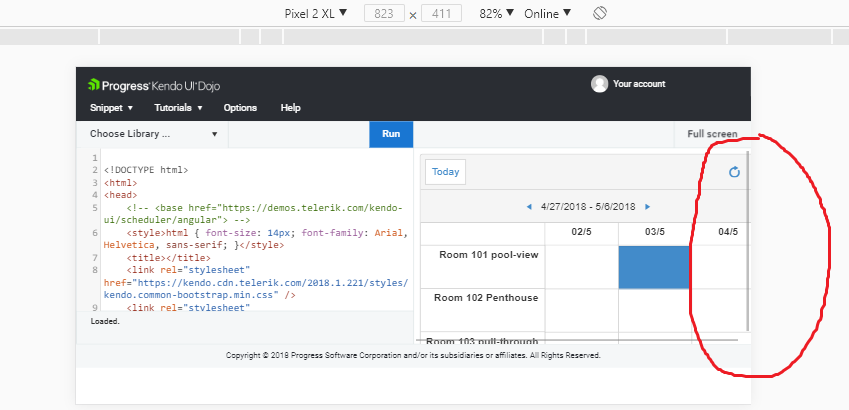Click the viewport height field
Viewport: 849px width, 410px height.
(x=441, y=14)
